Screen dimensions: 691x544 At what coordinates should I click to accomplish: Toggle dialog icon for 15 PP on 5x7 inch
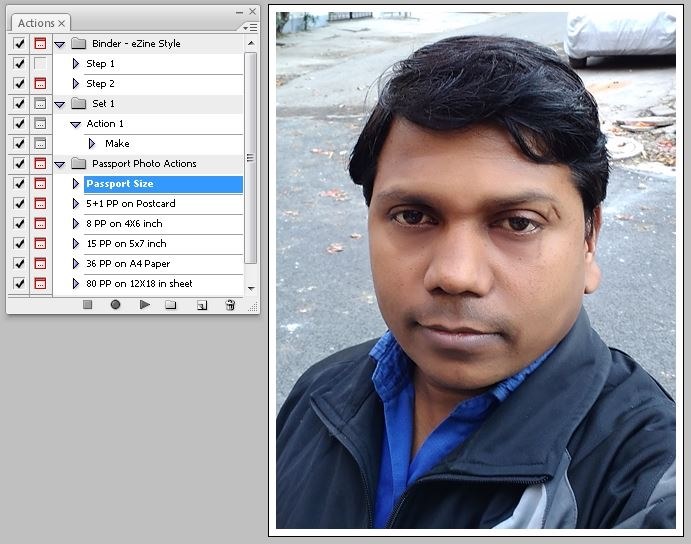point(40,243)
